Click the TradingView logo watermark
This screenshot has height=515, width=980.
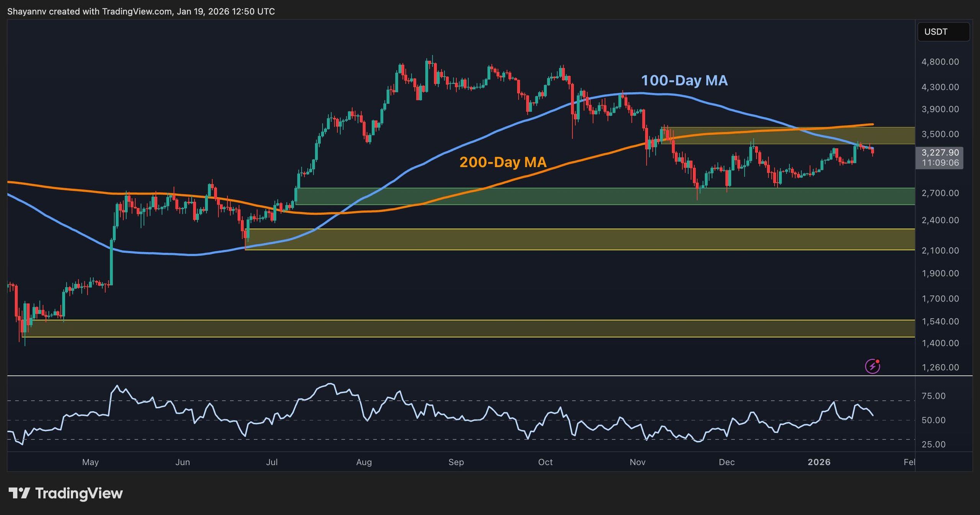pos(65,494)
